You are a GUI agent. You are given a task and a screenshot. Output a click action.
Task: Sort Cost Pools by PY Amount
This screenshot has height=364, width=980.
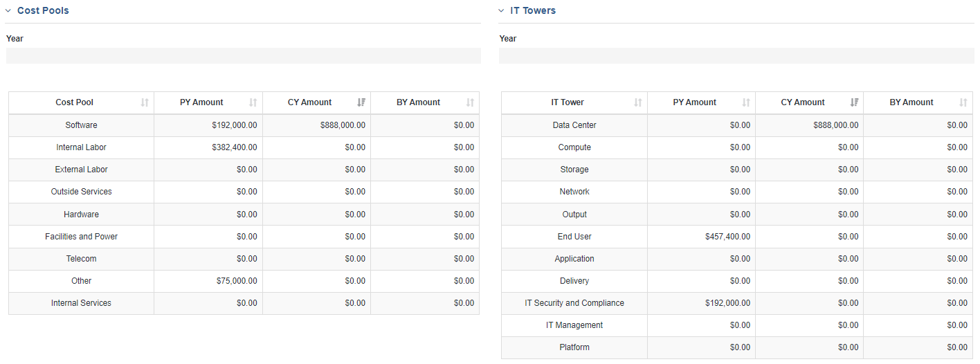(253, 102)
